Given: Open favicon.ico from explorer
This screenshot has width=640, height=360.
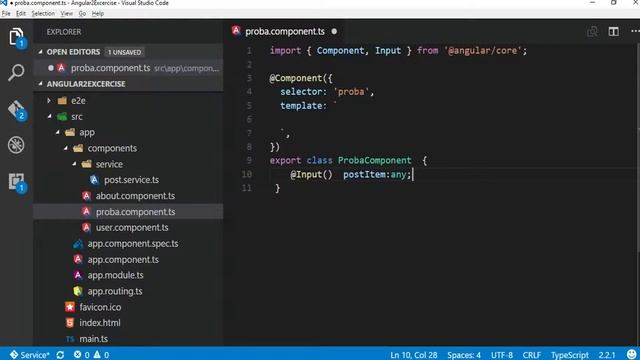Looking at the screenshot, I should click(100, 307).
